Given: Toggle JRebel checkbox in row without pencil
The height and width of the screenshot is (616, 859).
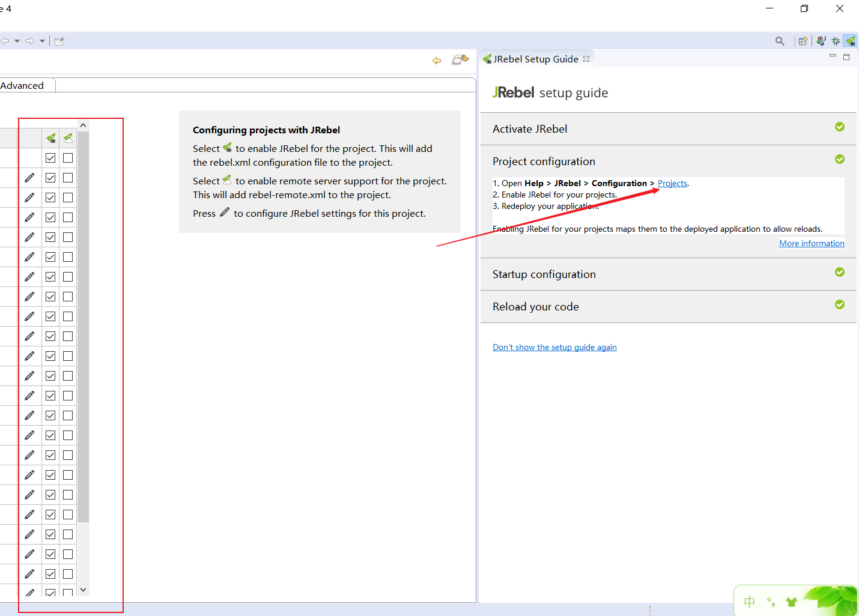Looking at the screenshot, I should 50,158.
